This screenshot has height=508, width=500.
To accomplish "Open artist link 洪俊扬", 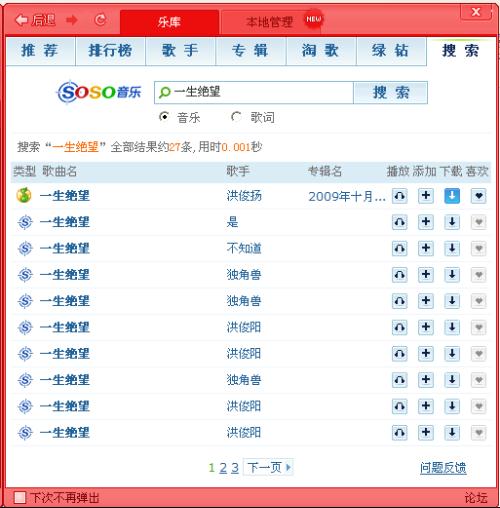I will pos(244,196).
